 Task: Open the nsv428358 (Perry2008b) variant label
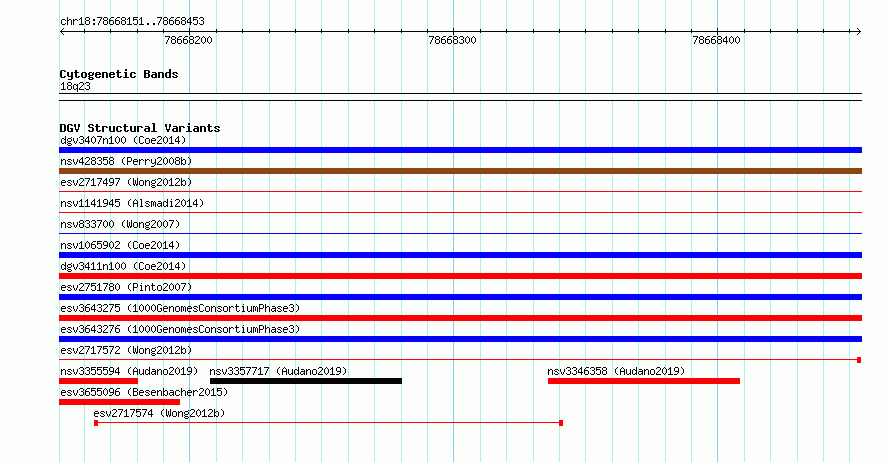tap(126, 161)
